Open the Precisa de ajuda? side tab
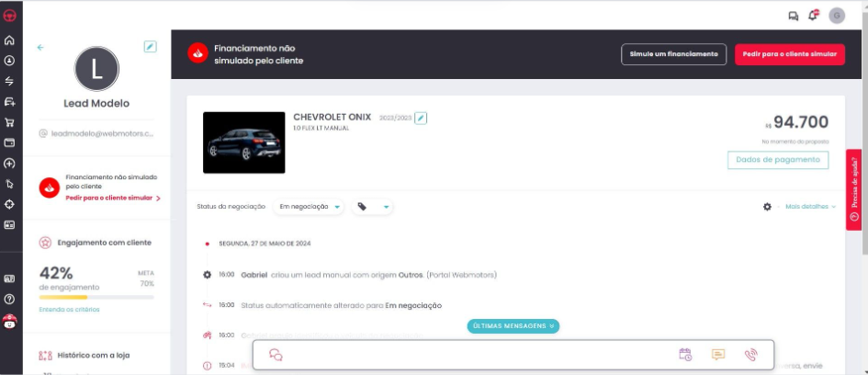868x375 pixels. (855, 189)
